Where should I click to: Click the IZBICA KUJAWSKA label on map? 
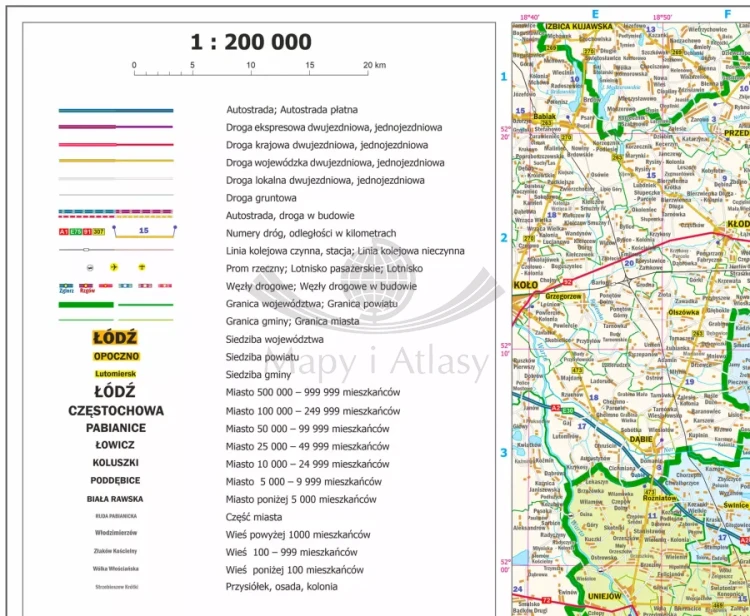(x=579, y=26)
